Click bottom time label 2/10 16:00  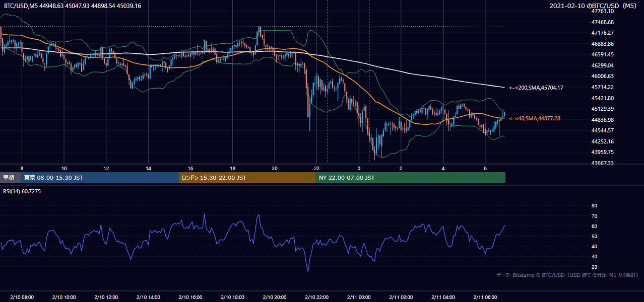pyautogui.click(x=190, y=297)
